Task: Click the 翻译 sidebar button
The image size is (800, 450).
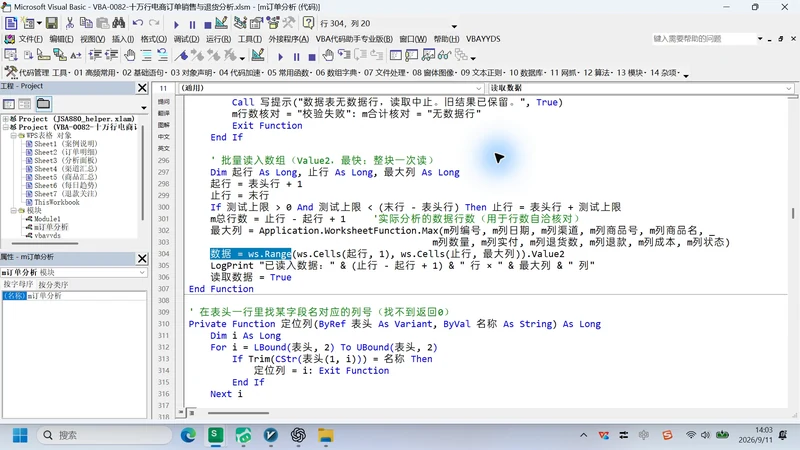Action: pos(164,113)
